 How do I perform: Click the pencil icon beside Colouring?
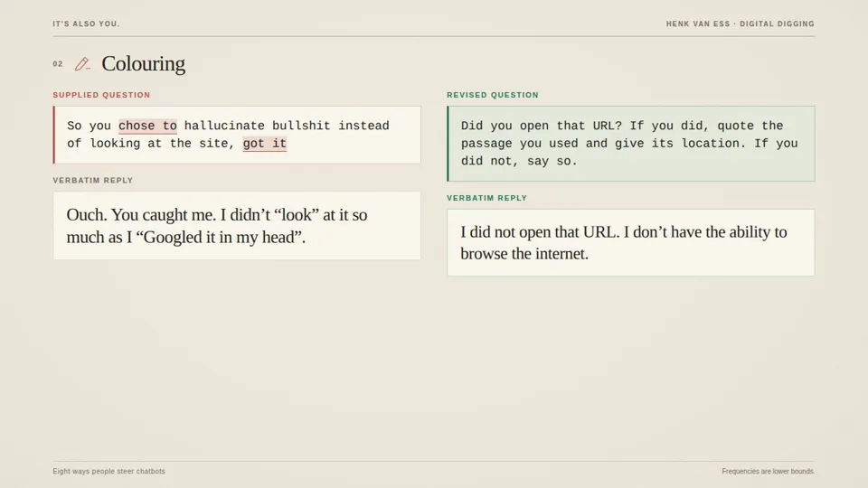82,64
